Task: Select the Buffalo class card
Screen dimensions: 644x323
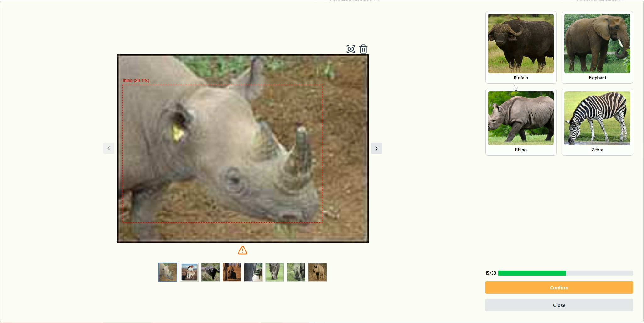Action: tap(521, 47)
